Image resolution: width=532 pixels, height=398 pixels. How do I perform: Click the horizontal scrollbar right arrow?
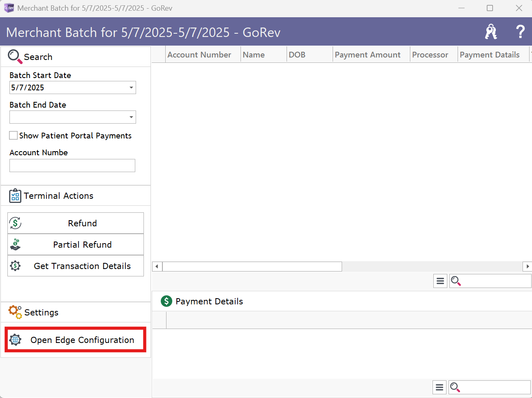(x=527, y=267)
